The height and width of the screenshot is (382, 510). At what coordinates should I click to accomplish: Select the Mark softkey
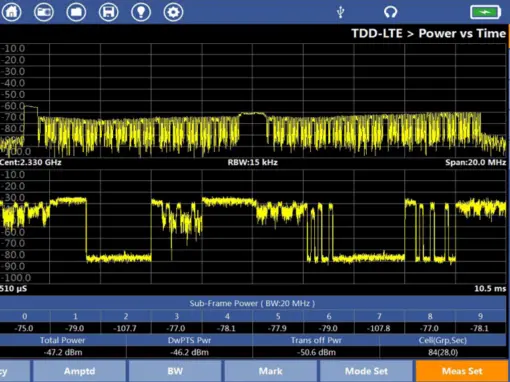pyautogui.click(x=271, y=371)
